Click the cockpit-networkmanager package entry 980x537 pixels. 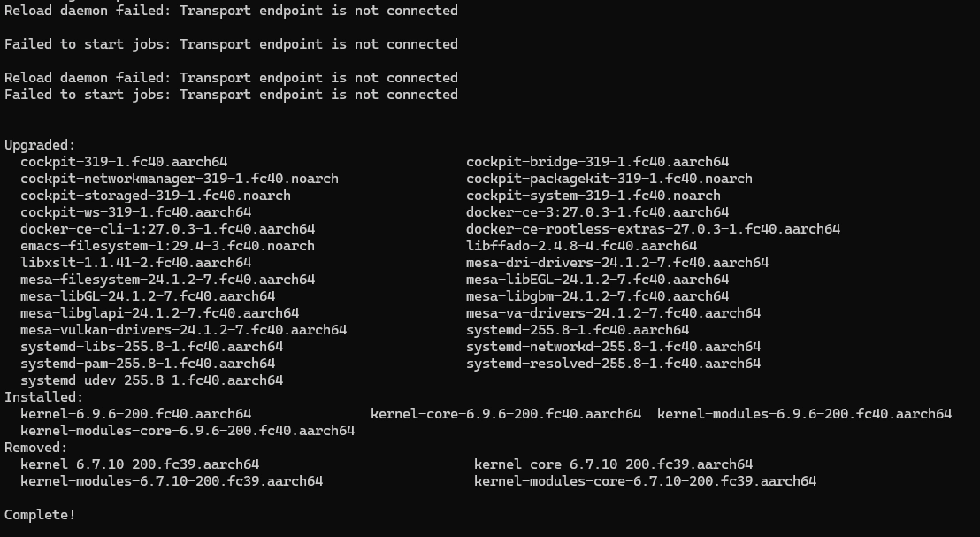pos(179,179)
